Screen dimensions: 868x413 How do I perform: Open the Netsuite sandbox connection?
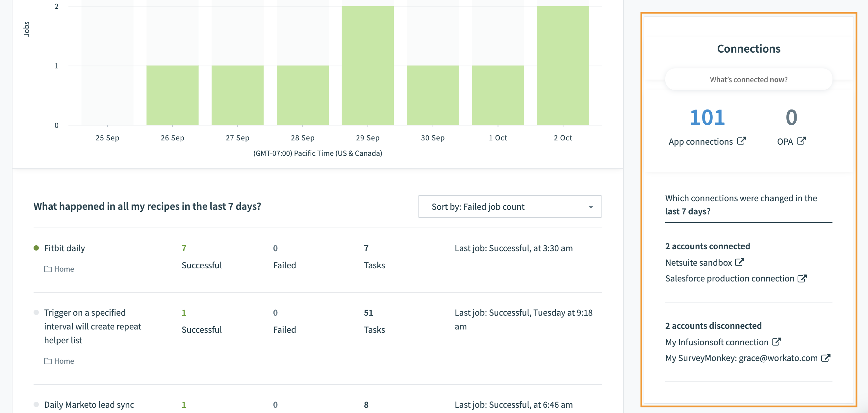pos(698,262)
